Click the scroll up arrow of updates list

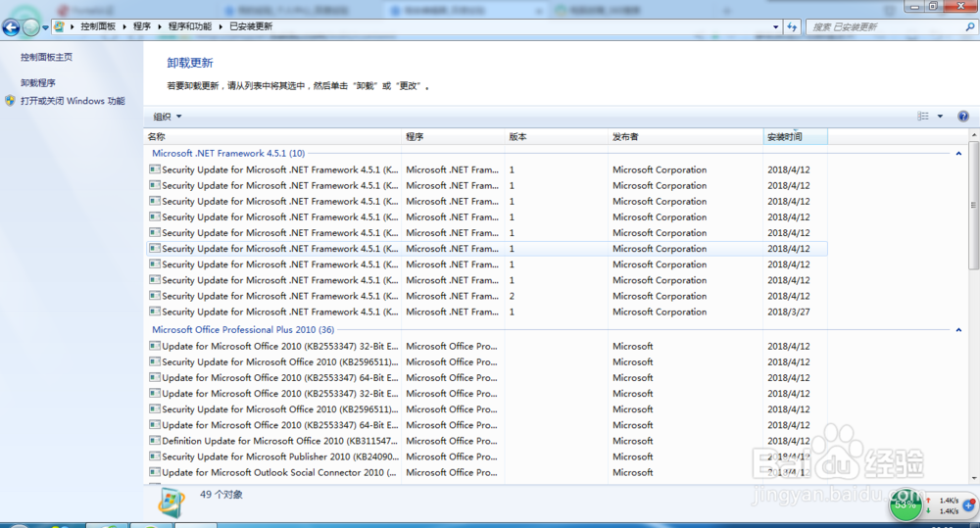tap(974, 135)
